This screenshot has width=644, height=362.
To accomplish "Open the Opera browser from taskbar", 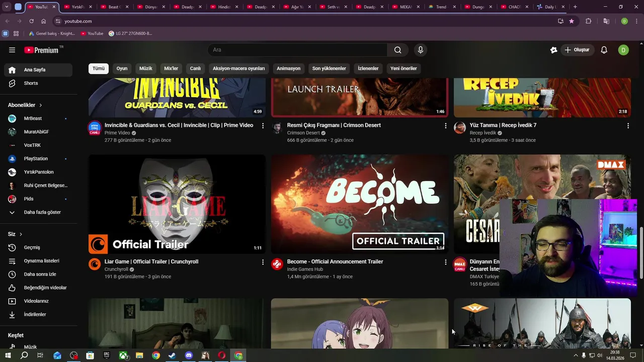I will pos(222,355).
